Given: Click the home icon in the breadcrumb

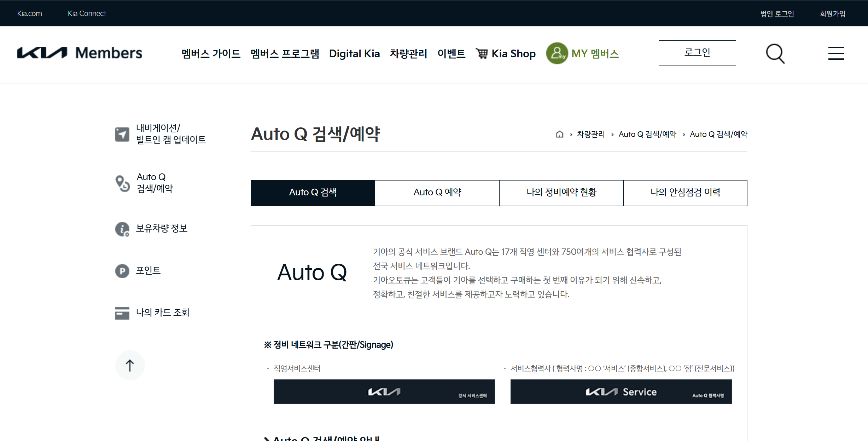Looking at the screenshot, I should pyautogui.click(x=559, y=134).
